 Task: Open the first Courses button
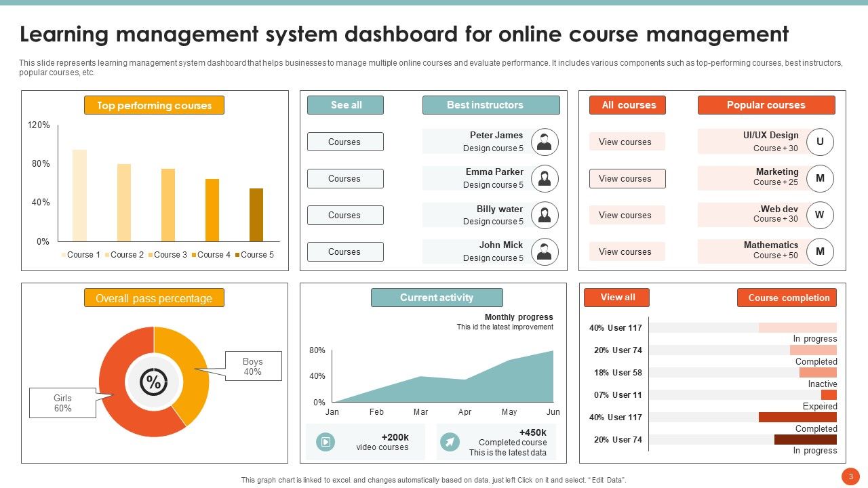345,141
